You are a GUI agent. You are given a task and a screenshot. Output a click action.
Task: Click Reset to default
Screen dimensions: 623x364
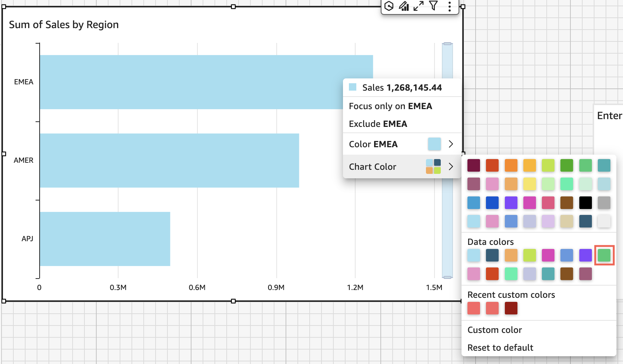point(500,348)
